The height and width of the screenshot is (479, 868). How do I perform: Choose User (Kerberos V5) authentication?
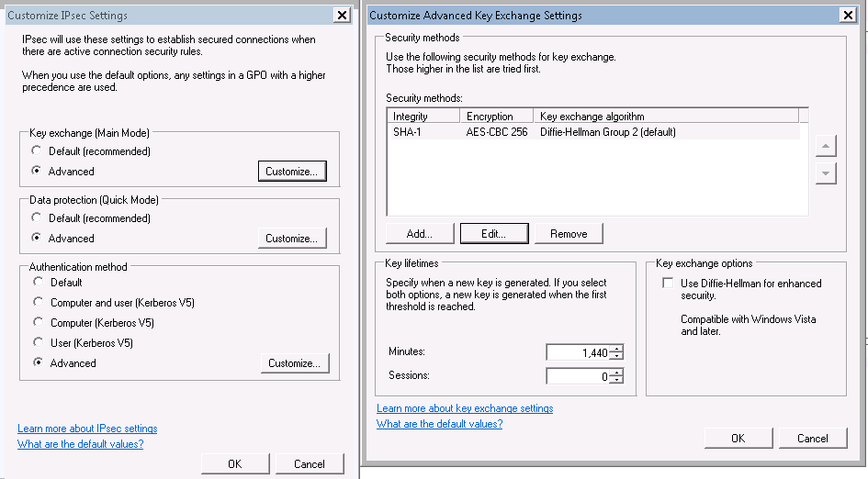point(39,342)
